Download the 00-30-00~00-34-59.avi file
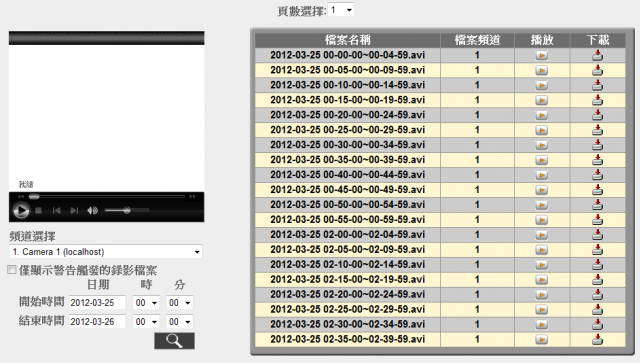 597,145
